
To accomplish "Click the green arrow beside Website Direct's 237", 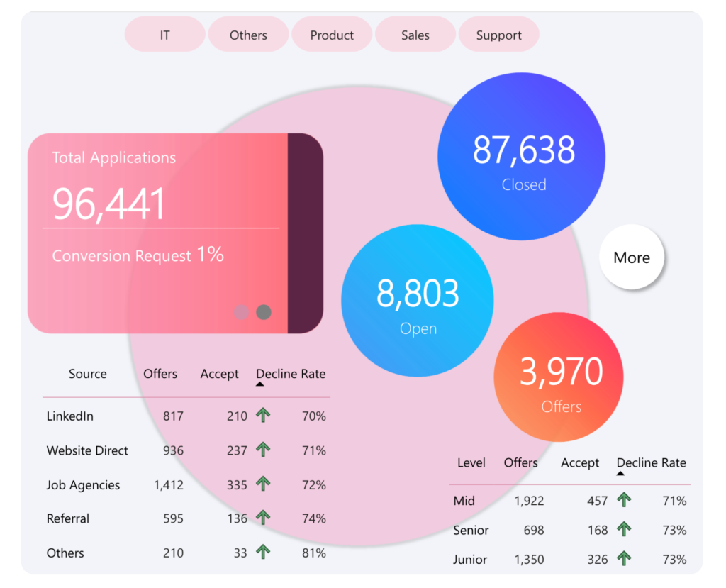I will point(263,450).
